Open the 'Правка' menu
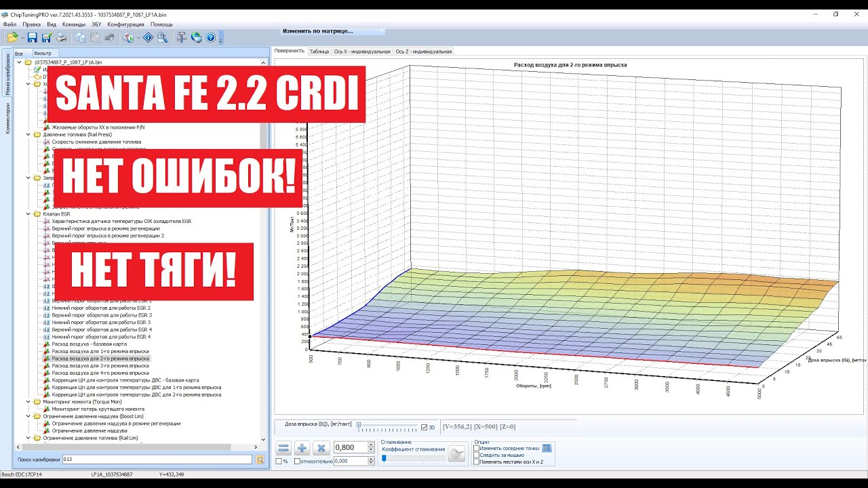Screen dimensions: 868x488 pos(32,24)
